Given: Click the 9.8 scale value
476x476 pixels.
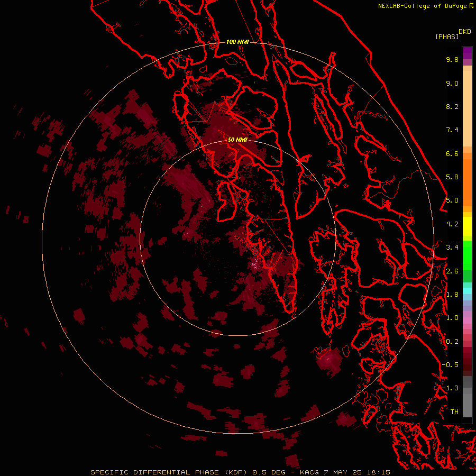Looking at the screenshot, I should [x=452, y=59].
